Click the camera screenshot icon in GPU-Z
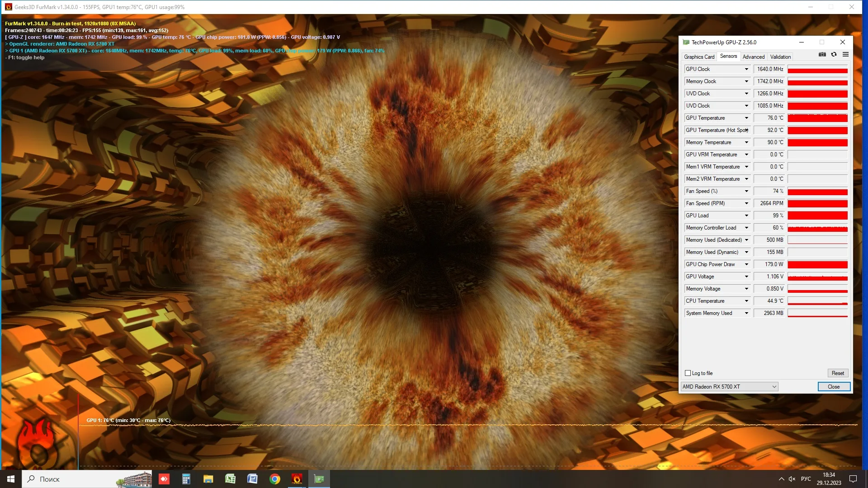Screen dimensions: 868x488 tap(822, 55)
